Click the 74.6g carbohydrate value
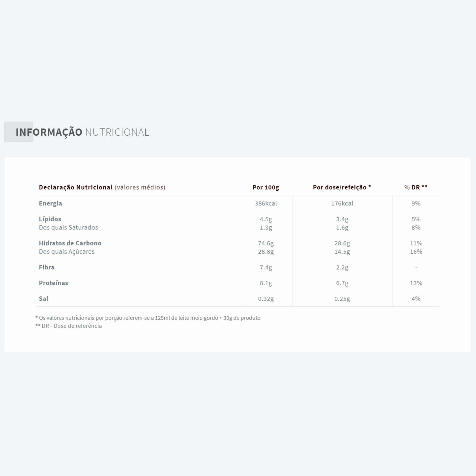The height and width of the screenshot is (476, 476). click(x=266, y=243)
